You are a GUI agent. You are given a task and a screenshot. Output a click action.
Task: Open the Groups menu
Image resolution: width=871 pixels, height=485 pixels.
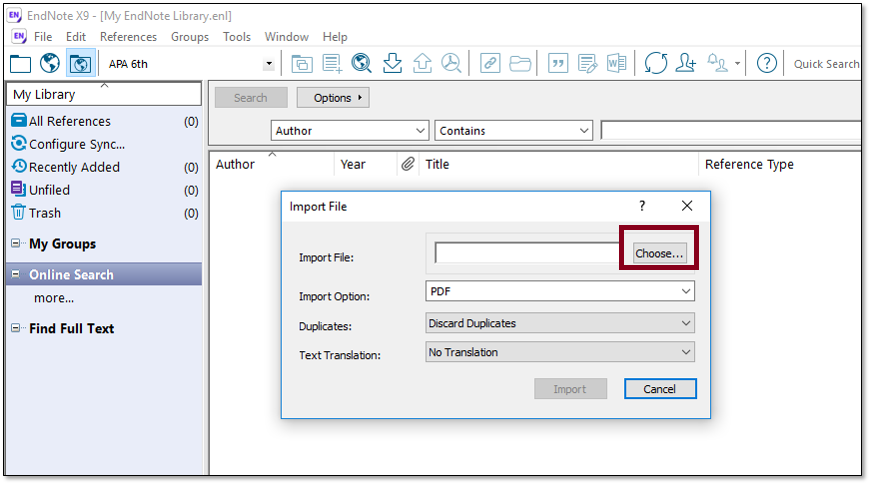[190, 37]
